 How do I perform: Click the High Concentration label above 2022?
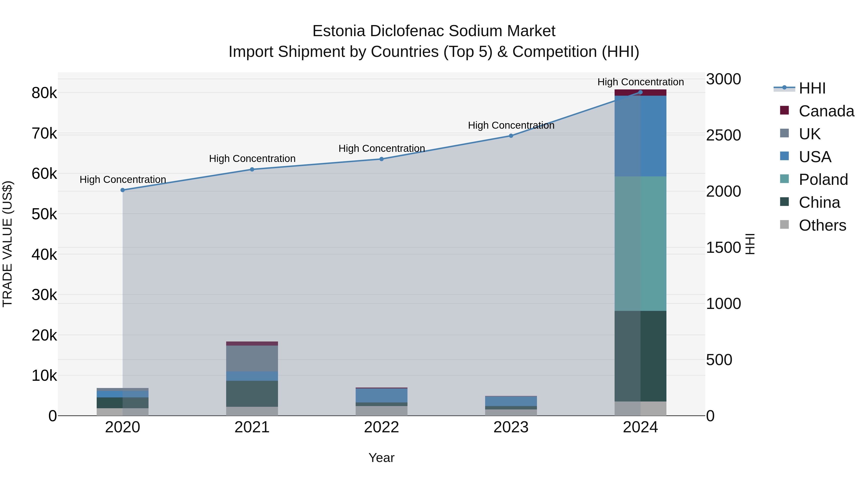pyautogui.click(x=381, y=148)
